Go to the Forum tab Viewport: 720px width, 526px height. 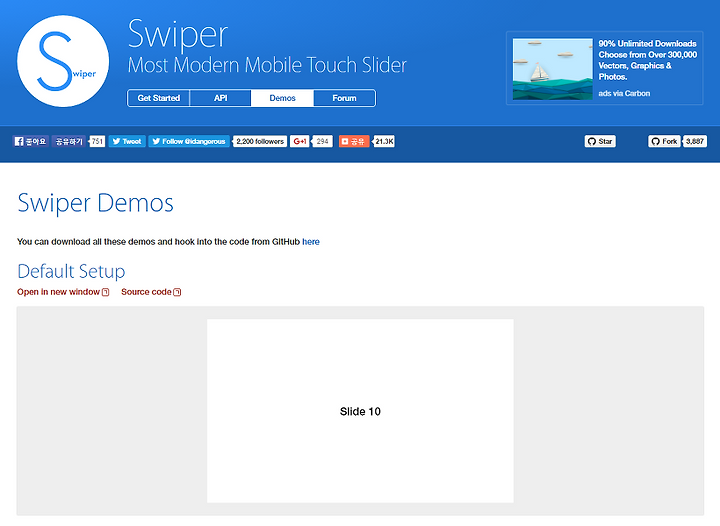click(x=344, y=98)
